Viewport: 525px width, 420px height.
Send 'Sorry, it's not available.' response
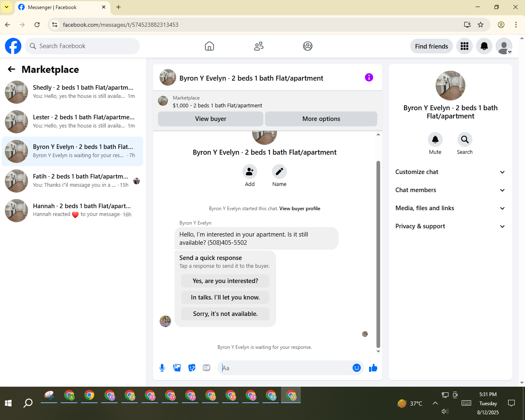(225, 314)
